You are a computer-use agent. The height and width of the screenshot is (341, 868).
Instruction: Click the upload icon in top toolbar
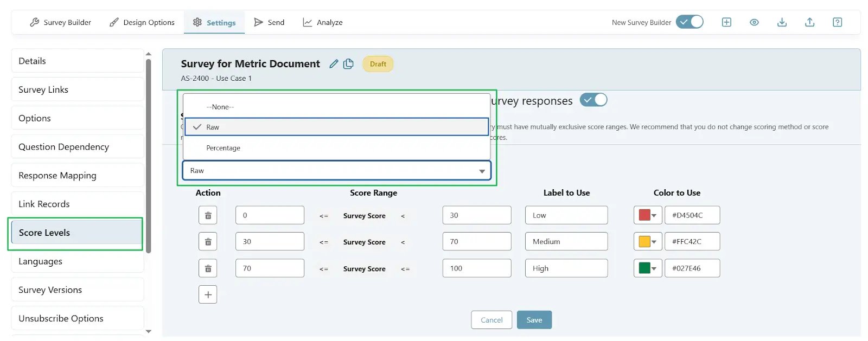pyautogui.click(x=809, y=22)
